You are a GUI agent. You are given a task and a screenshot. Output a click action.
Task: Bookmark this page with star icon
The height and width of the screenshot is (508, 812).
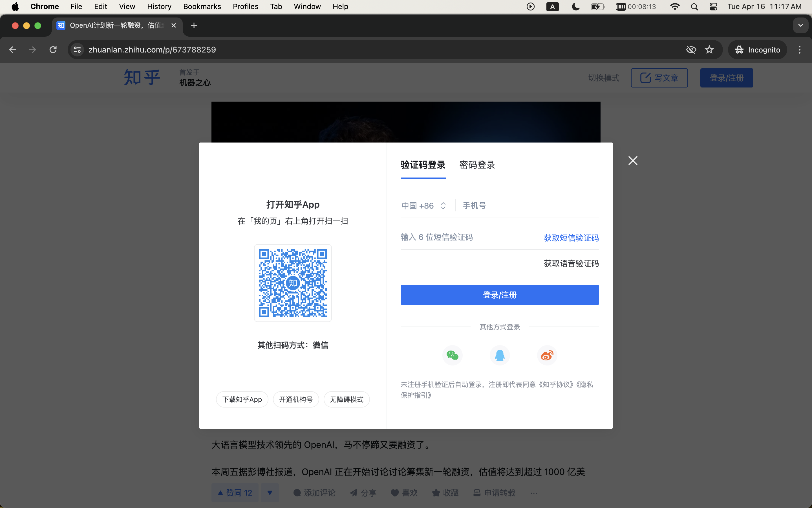(x=709, y=50)
